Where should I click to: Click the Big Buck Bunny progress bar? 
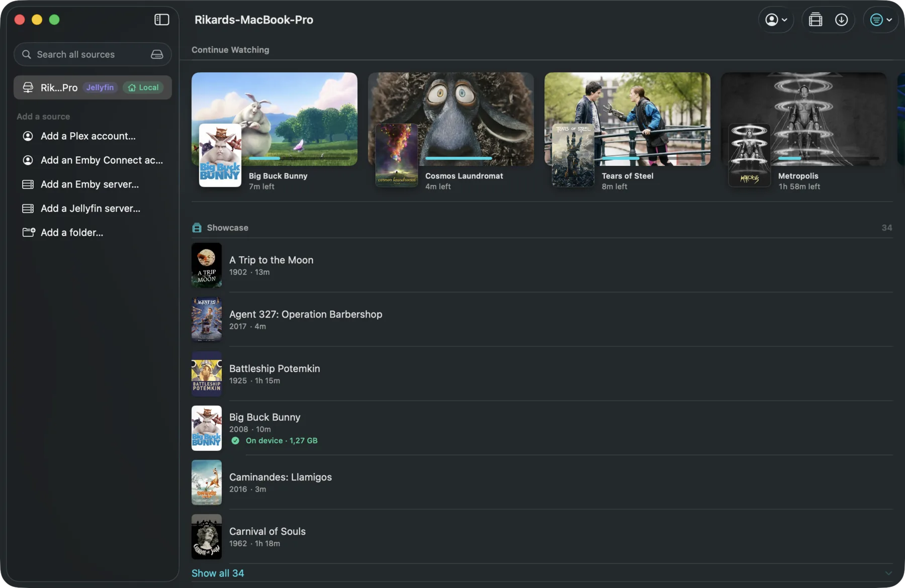299,158
